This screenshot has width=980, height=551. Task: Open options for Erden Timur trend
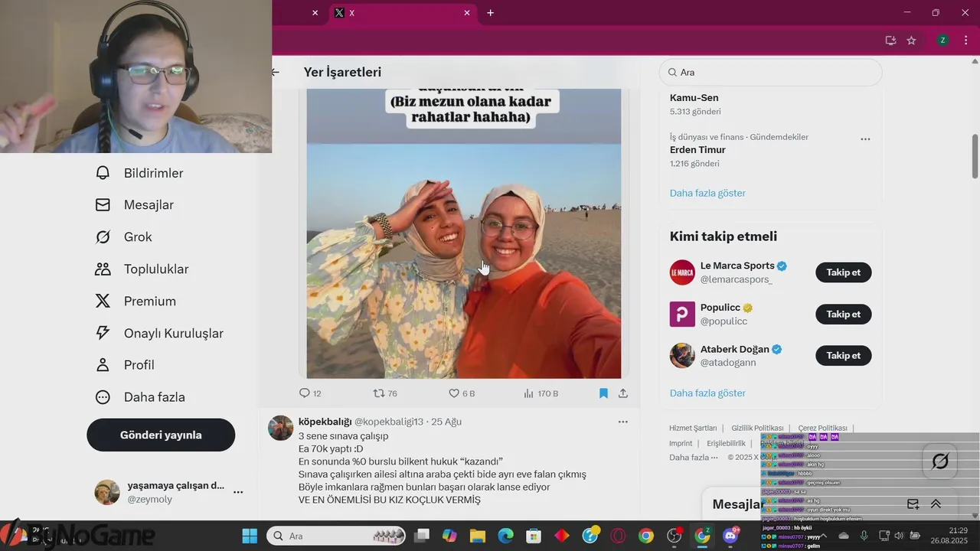(865, 139)
